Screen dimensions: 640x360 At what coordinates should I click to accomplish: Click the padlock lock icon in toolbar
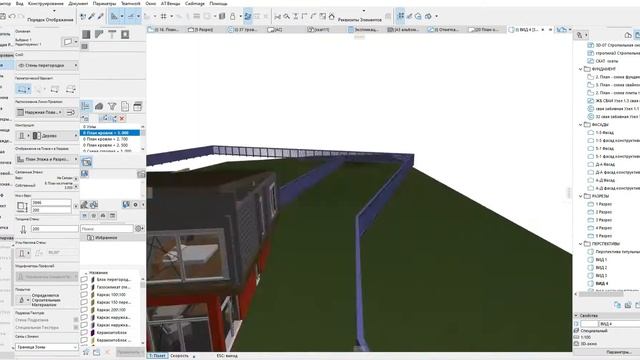[x=233, y=16]
